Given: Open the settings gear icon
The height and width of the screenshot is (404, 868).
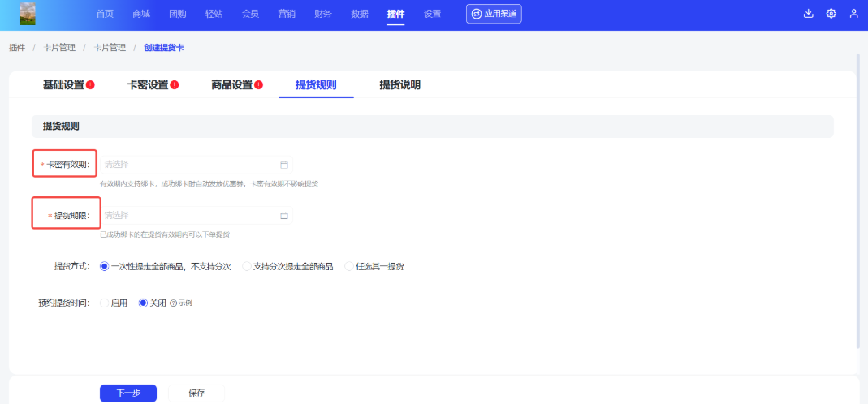Looking at the screenshot, I should tap(831, 14).
